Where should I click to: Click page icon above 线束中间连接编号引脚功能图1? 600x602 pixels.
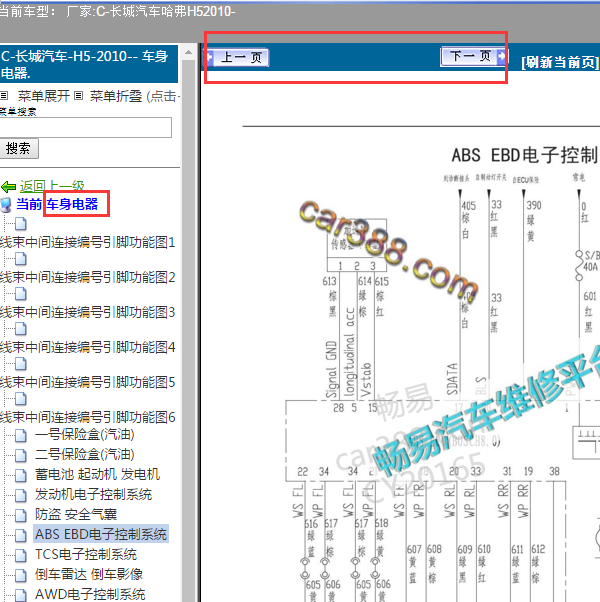21,224
